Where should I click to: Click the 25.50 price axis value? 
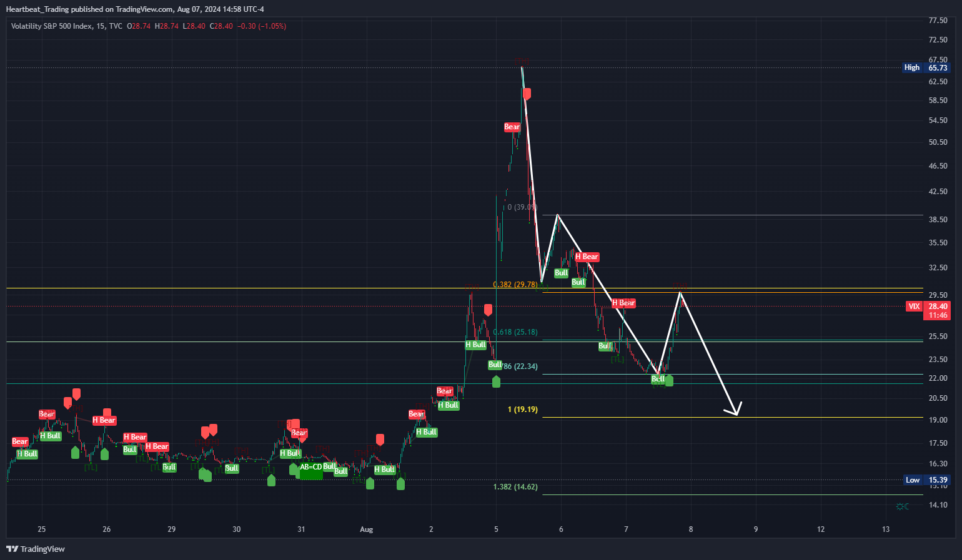pos(938,336)
